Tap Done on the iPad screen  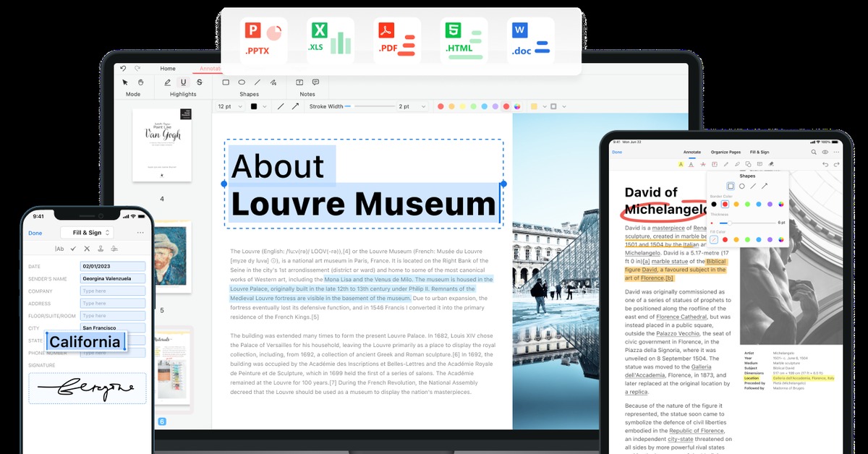coord(617,152)
